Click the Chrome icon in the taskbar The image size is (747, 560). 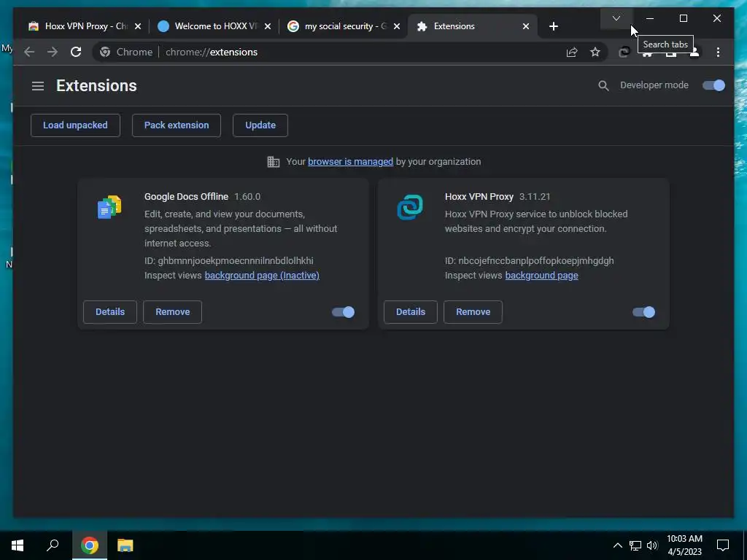click(x=90, y=545)
